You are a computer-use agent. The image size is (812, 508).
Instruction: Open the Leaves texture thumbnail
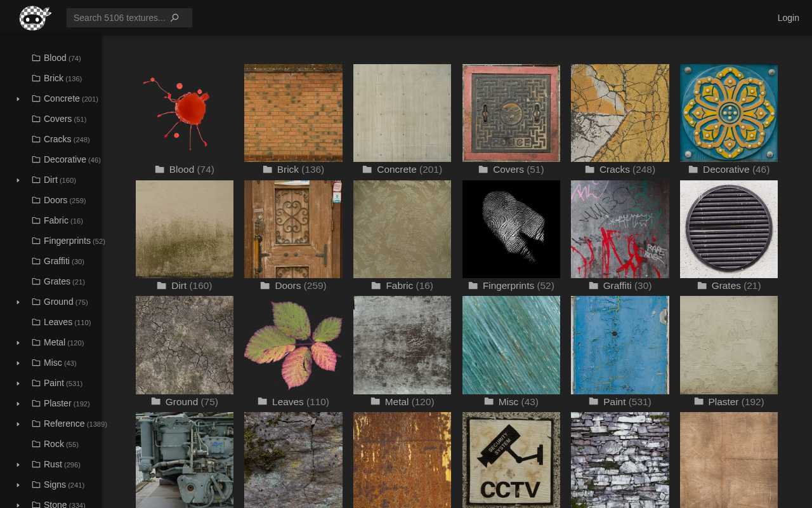point(293,345)
